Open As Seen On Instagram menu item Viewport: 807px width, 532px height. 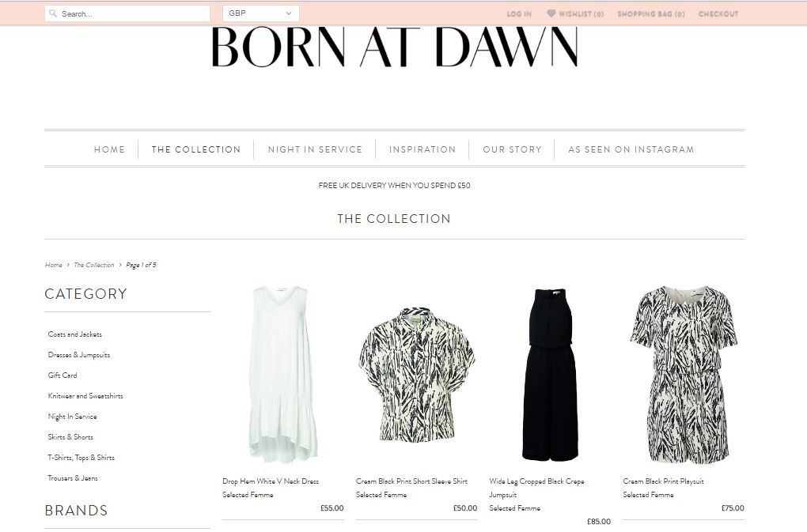[x=631, y=149]
